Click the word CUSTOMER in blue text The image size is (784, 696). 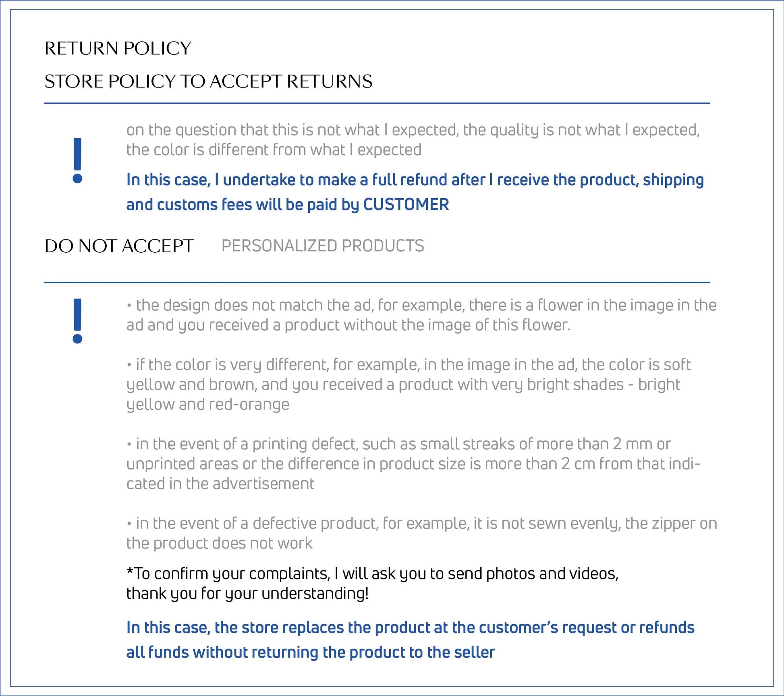point(406,205)
